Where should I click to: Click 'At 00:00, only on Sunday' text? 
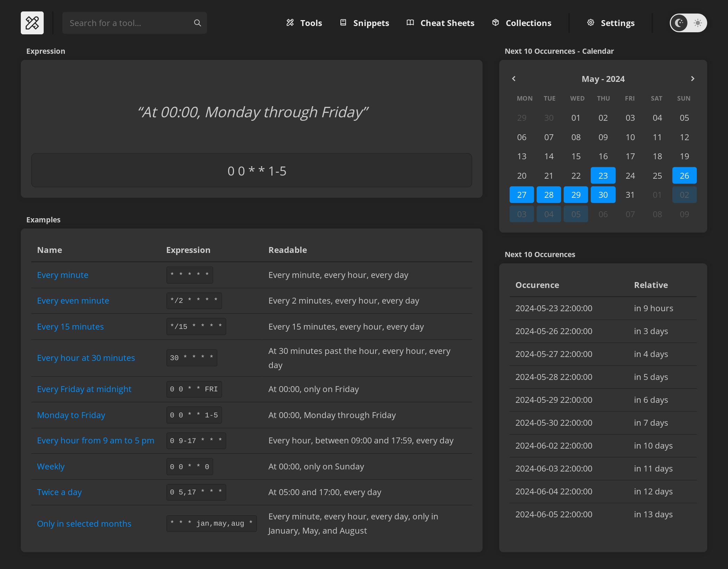coord(316,466)
